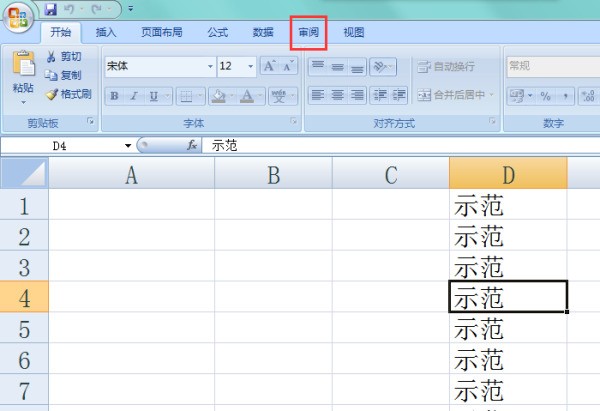Click 合并后居中 merge and center
The width and height of the screenshot is (600, 411).
(451, 95)
